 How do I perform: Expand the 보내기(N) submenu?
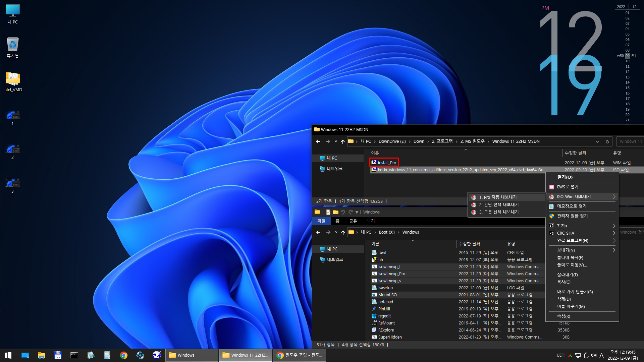click(582, 250)
